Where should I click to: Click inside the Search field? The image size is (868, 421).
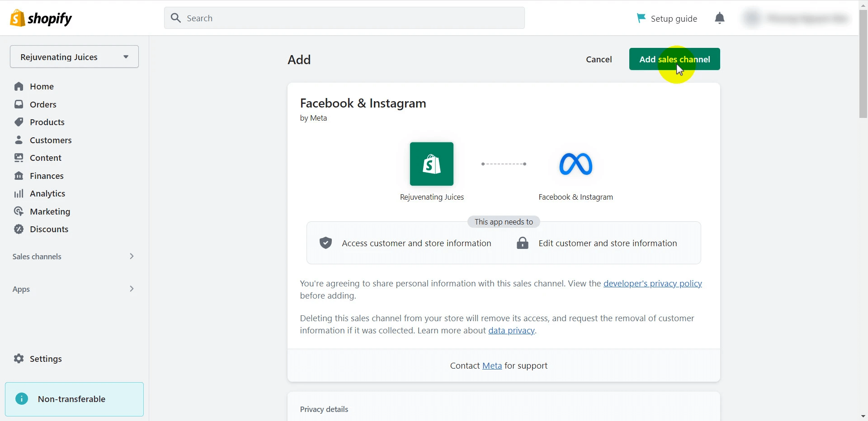pyautogui.click(x=344, y=18)
